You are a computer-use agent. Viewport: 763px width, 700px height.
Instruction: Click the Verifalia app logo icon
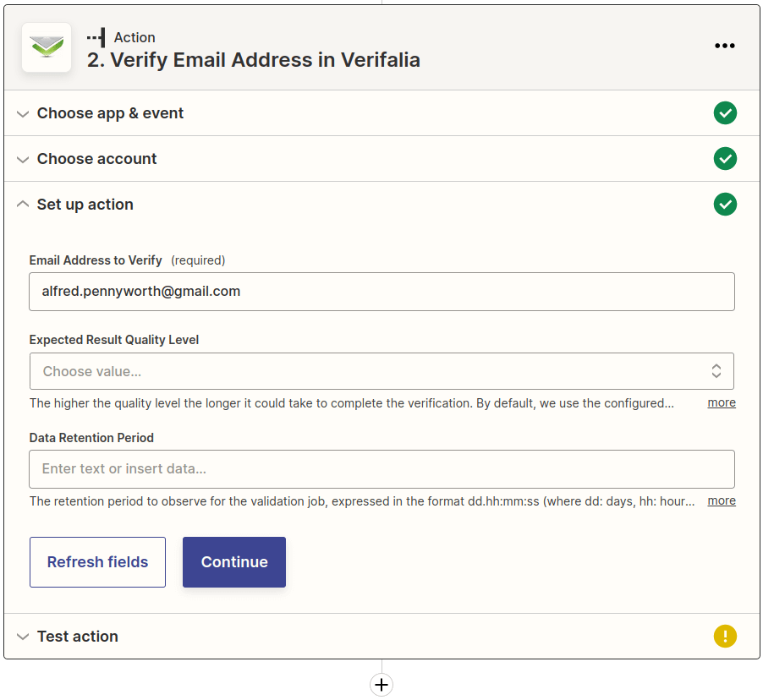pyautogui.click(x=47, y=47)
